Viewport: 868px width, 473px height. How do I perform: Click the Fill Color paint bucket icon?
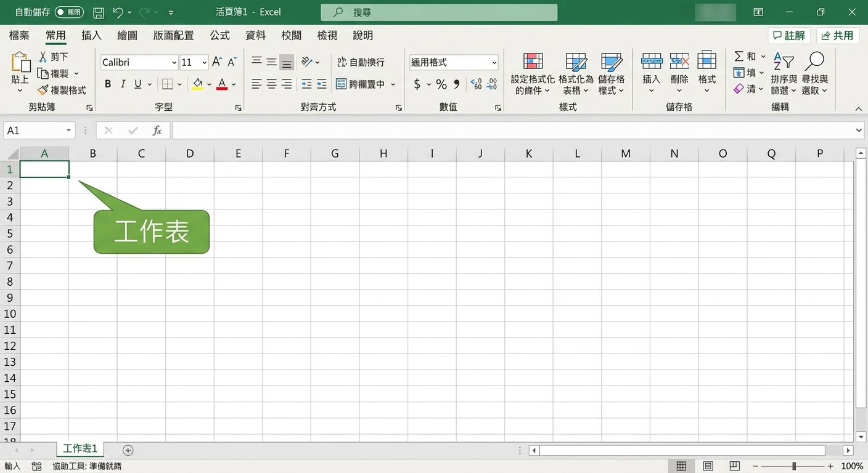pos(198,84)
